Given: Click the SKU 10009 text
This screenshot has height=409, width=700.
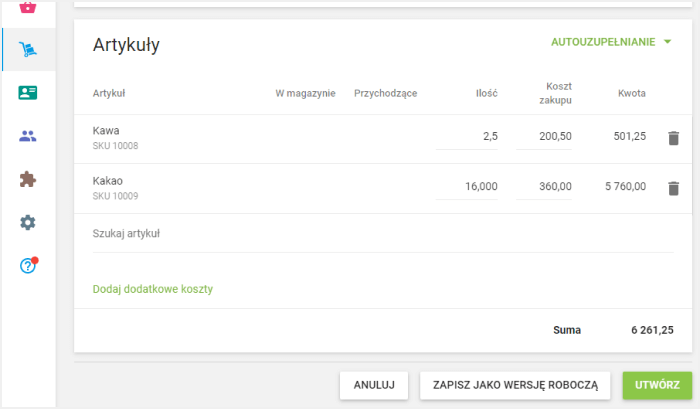Looking at the screenshot, I should (115, 196).
